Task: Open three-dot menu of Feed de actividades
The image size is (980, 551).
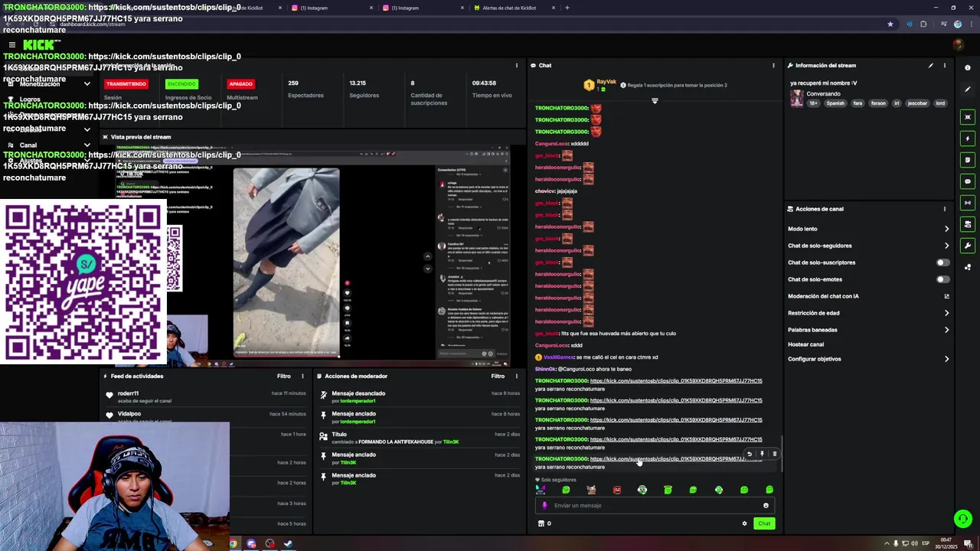Action: coord(302,376)
